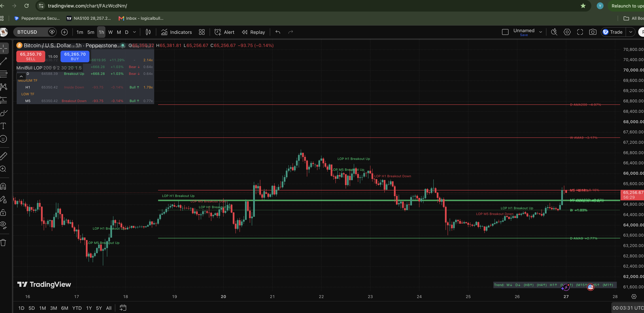644x313 pixels.
Task: Select the W weekly timeframe
Action: pyautogui.click(x=111, y=32)
